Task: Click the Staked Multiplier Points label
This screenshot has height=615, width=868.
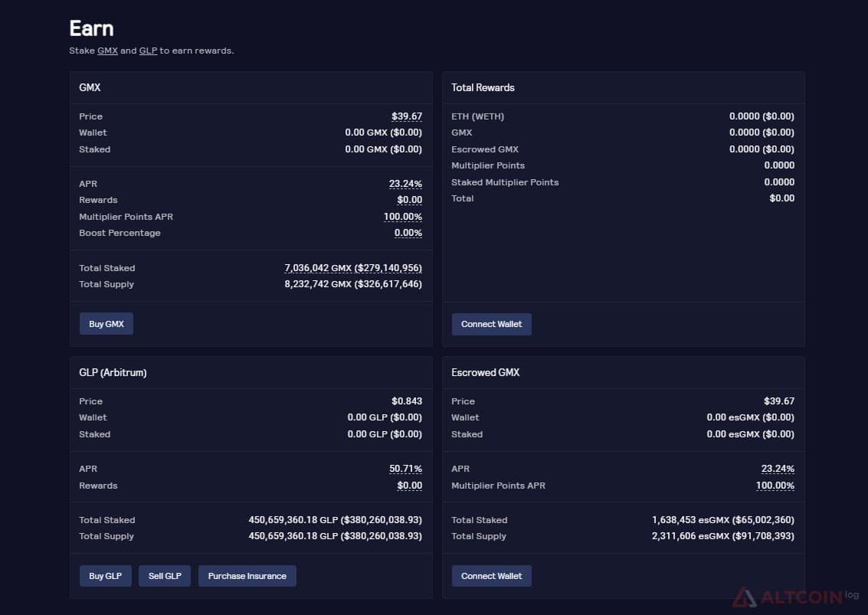Action: [x=505, y=182]
